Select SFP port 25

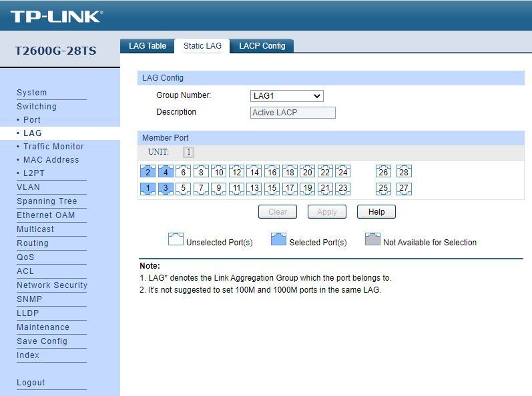tap(383, 189)
